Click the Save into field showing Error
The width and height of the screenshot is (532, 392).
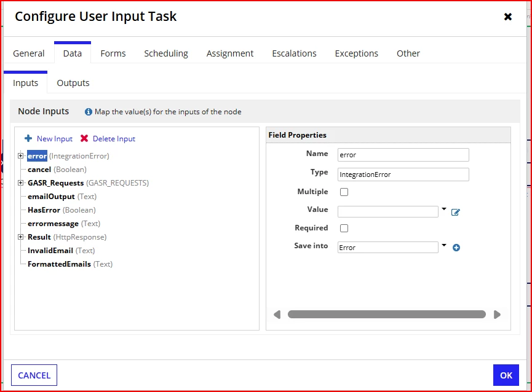[388, 248]
